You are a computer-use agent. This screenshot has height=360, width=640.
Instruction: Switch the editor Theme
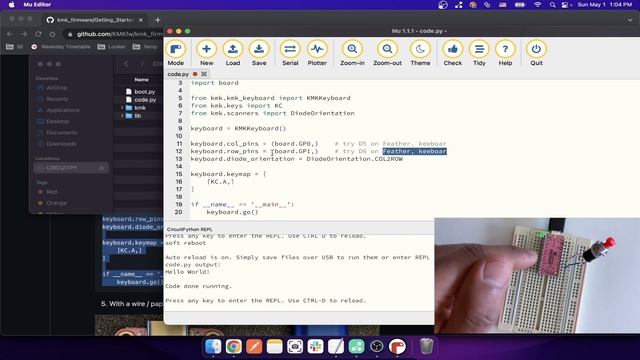click(x=420, y=53)
